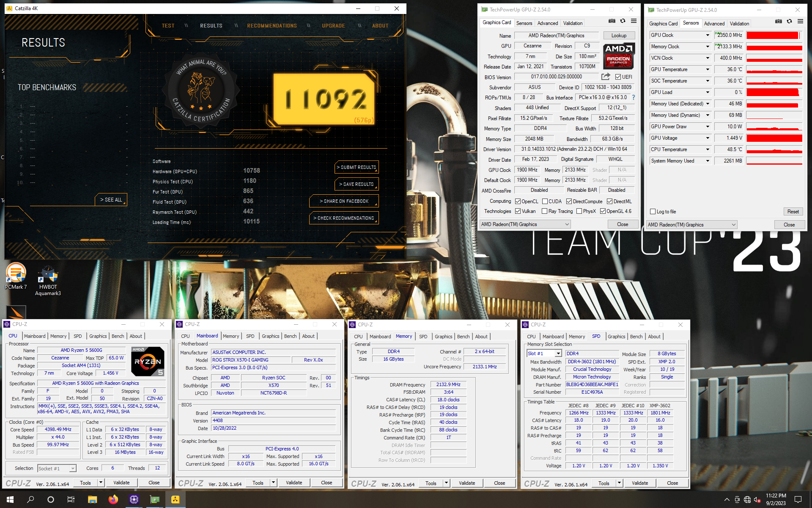Open the RECOMMENDATIONS tab in Catzilla

(x=272, y=26)
